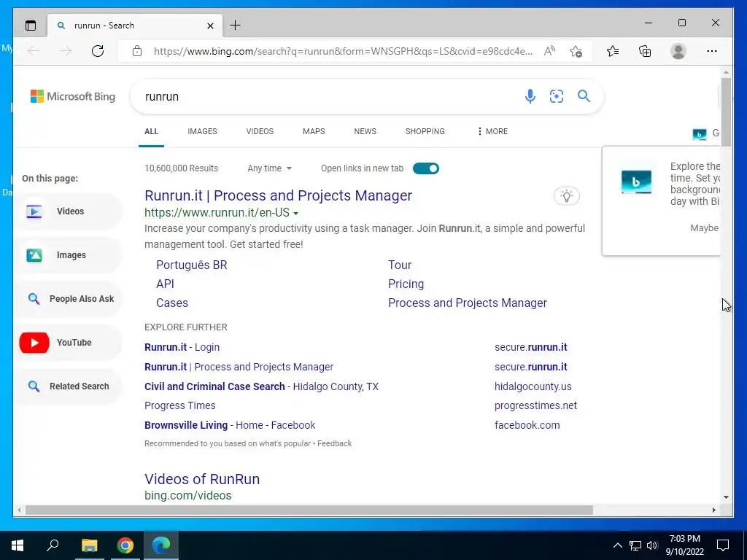Click the facebook.com domain

(x=527, y=425)
